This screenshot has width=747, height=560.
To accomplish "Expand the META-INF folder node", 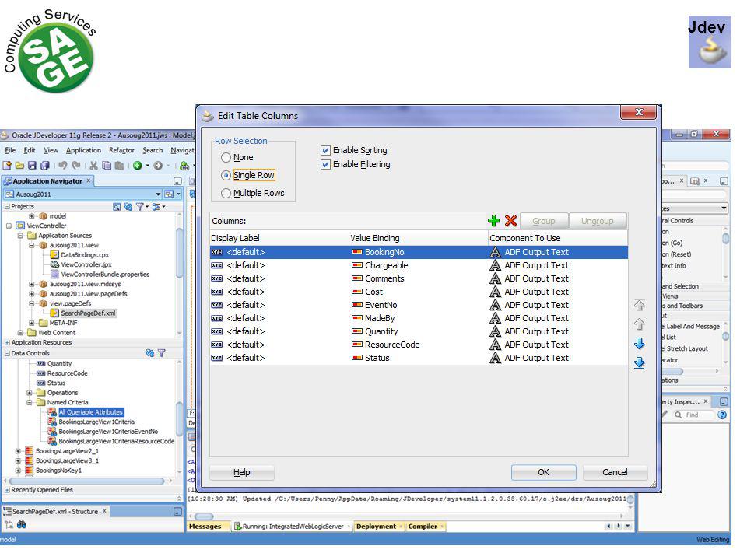I will tap(31, 323).
